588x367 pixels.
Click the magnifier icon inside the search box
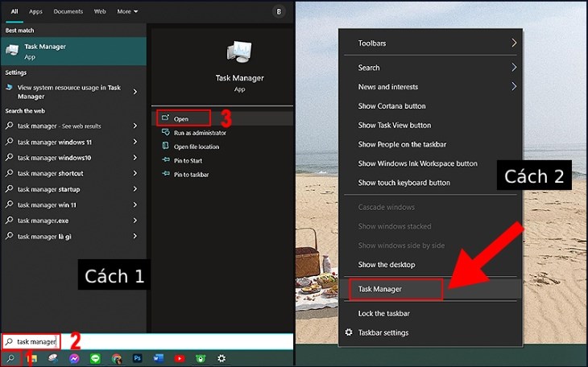click(10, 341)
